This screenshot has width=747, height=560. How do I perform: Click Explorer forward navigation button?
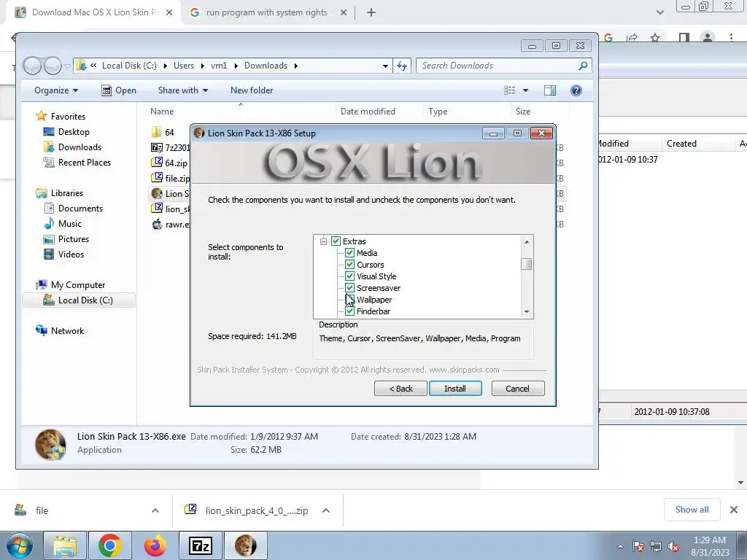pos(53,66)
